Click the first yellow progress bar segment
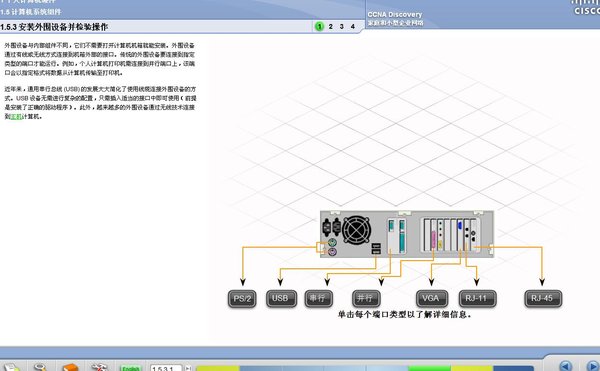 click(218, 368)
